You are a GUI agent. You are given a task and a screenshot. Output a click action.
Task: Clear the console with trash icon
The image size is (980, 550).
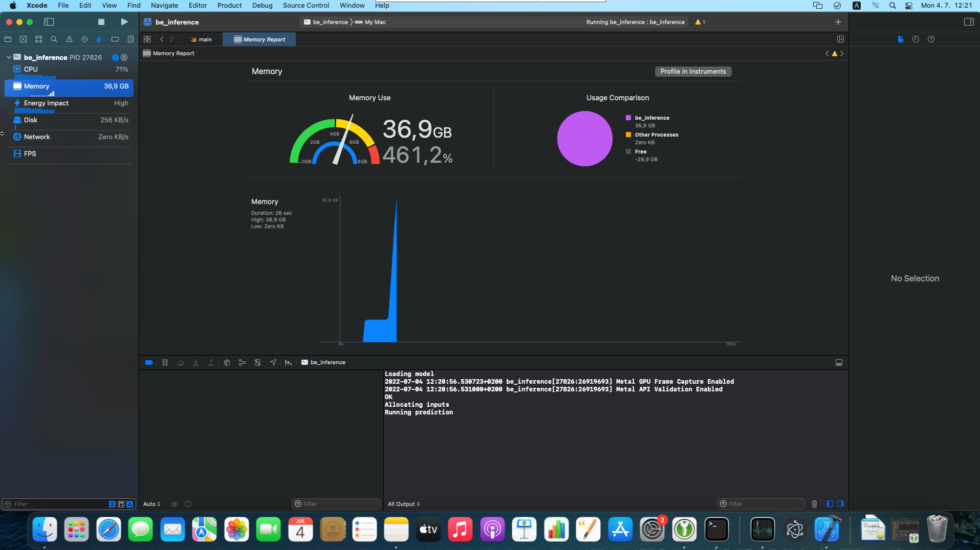(x=814, y=504)
